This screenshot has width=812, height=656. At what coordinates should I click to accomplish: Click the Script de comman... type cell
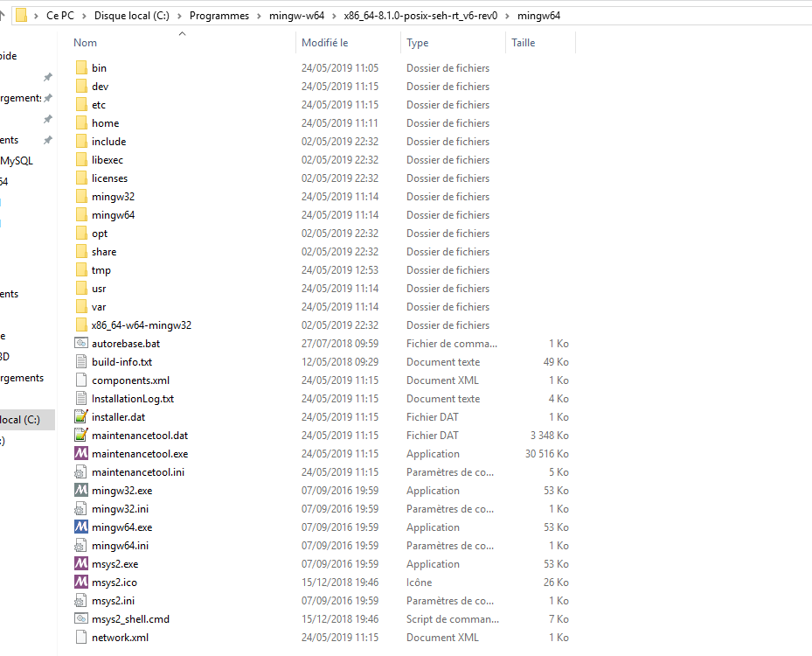tap(453, 619)
